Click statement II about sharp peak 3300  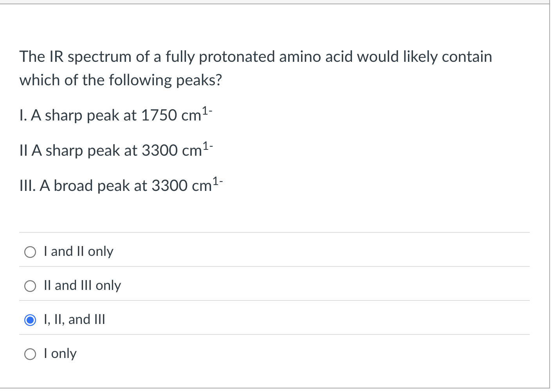click(x=116, y=150)
